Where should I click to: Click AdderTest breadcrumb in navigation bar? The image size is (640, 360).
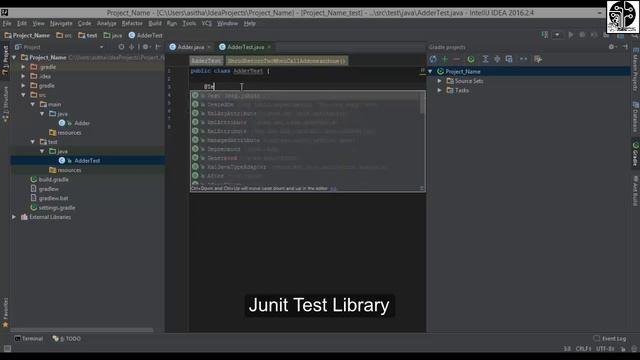tap(146, 36)
